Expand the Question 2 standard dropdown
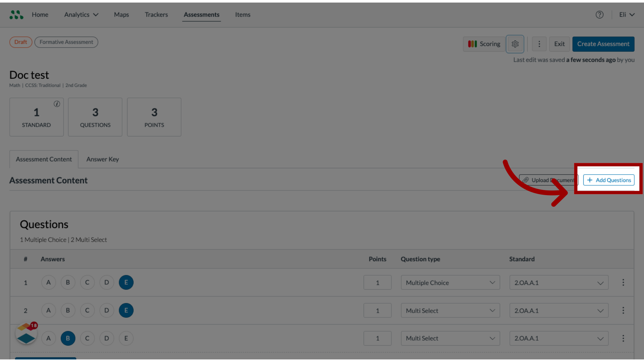This screenshot has height=362, width=644. pos(601,310)
